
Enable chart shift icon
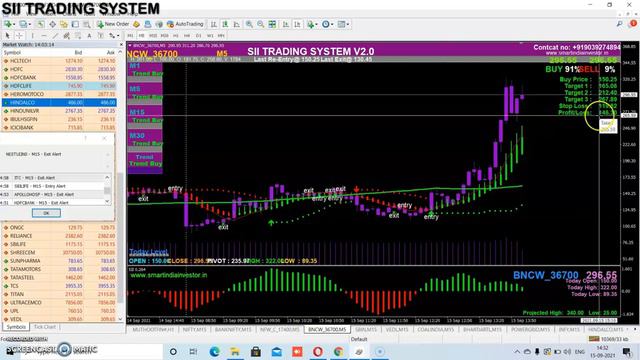click(297, 24)
